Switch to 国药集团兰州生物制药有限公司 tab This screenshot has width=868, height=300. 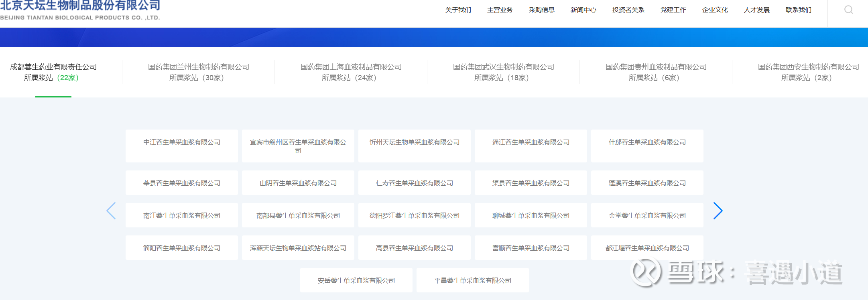coord(199,72)
